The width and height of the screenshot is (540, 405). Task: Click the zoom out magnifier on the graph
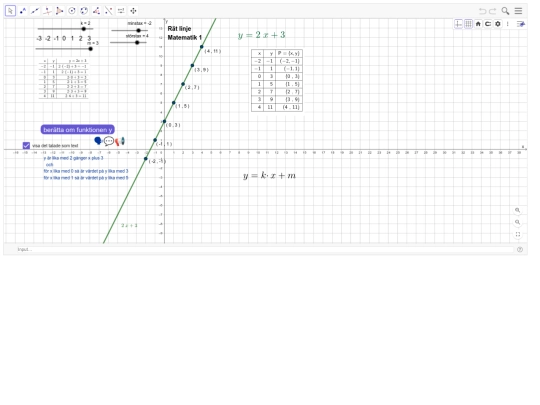tap(518, 222)
